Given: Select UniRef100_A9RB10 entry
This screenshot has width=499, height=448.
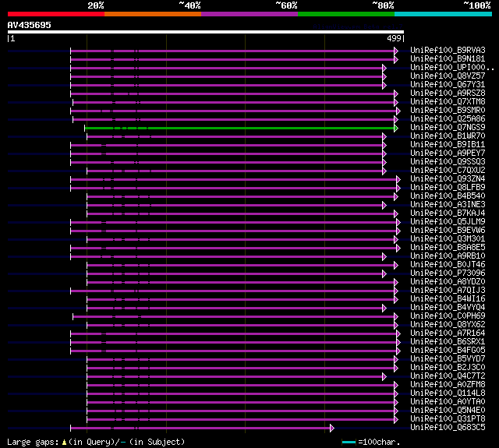Looking at the screenshot, I should click(448, 256).
